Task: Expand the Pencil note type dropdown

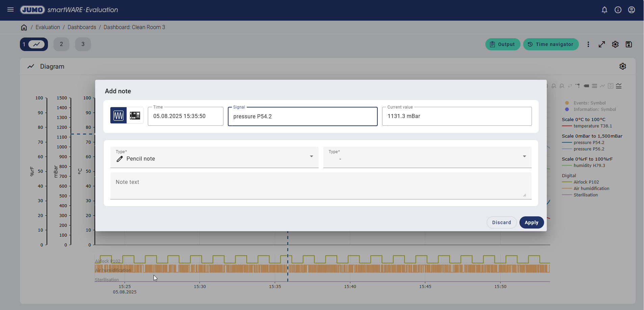Action: click(214, 157)
